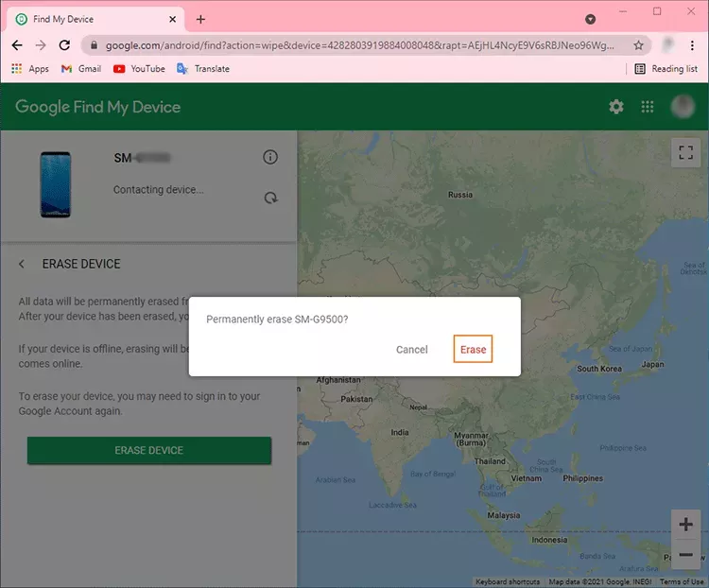Reload the current page
Viewport: 709px width, 588px height.
[x=64, y=45]
